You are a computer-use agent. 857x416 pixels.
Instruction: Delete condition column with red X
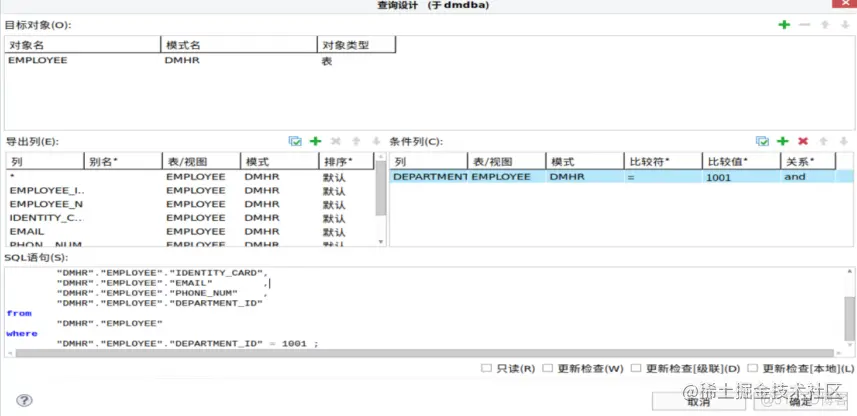(x=803, y=141)
